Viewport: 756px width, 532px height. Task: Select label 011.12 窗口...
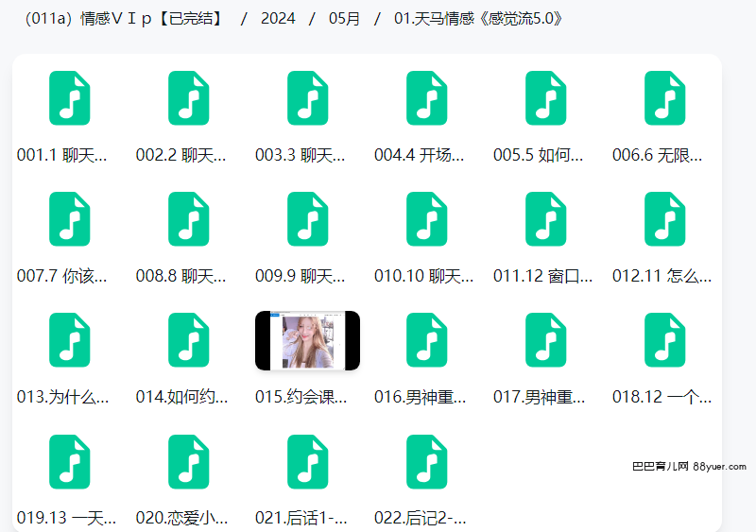tap(543, 276)
